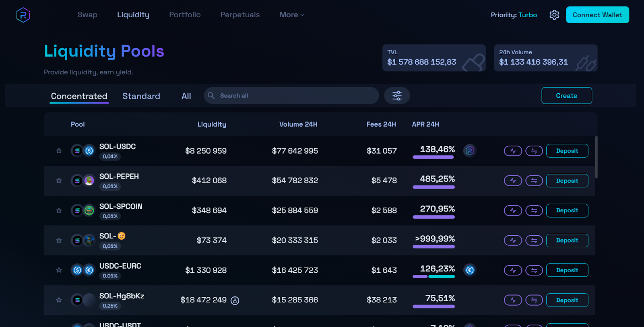Open swap icon for 20 333 315 volume row
This screenshot has height=327, width=644.
click(x=534, y=241)
